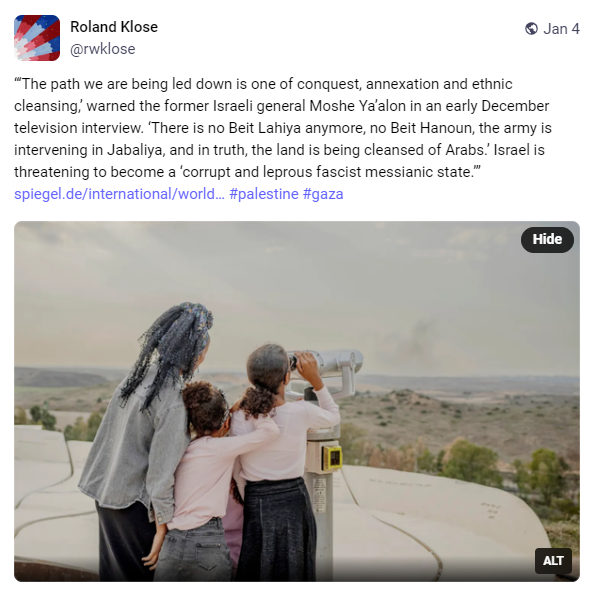
Task: Enlarge the photo of family at viewfinder
Action: (x=297, y=401)
